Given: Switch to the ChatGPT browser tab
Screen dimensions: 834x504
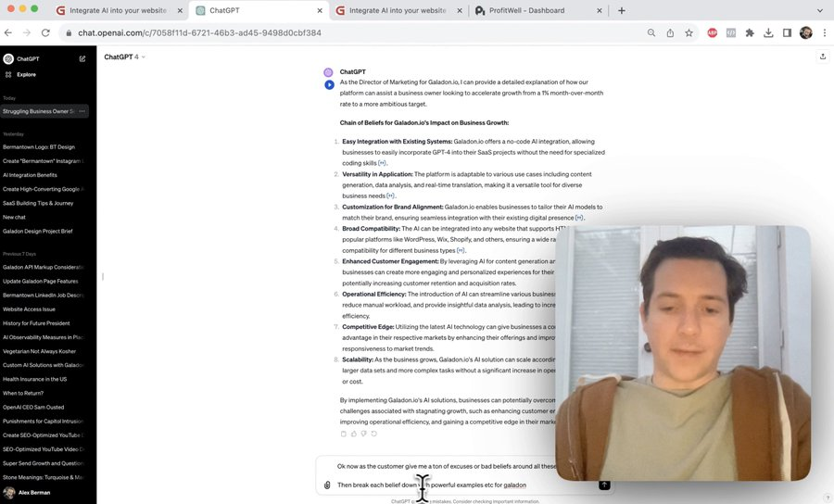Looking at the screenshot, I should pos(259,10).
